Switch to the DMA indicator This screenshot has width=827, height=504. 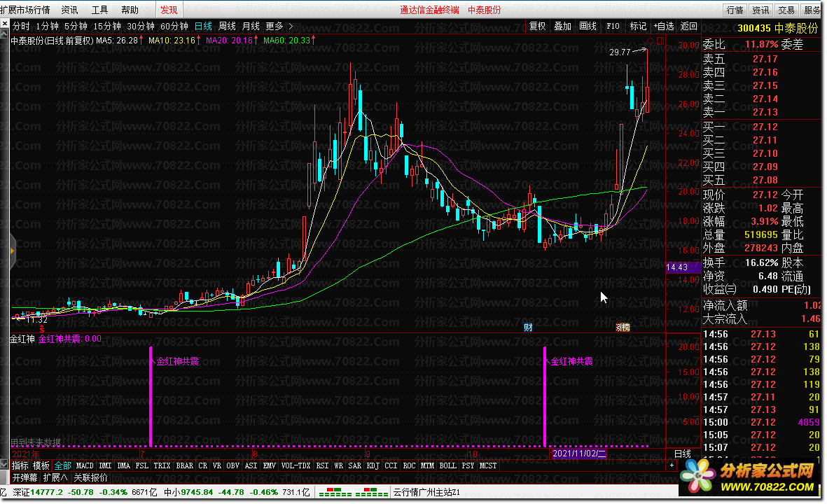pyautogui.click(x=123, y=465)
